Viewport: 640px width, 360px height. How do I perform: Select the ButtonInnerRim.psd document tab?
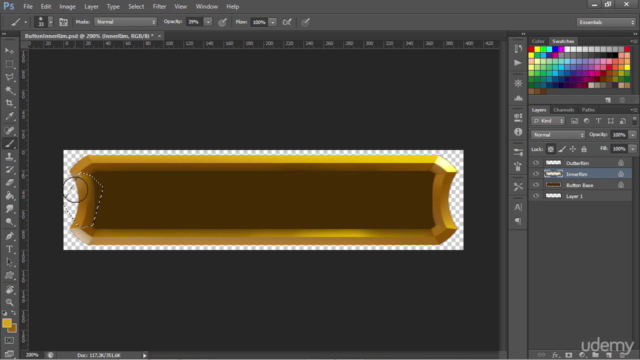[89, 36]
